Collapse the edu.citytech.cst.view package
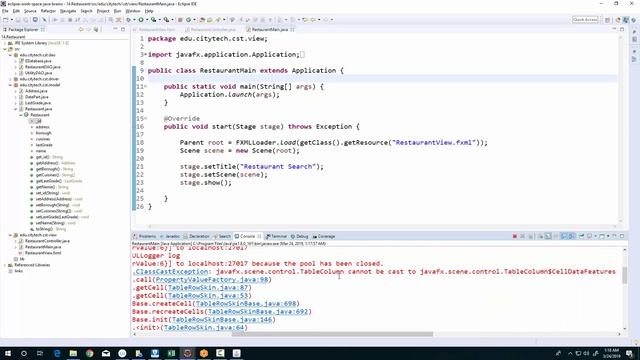 click(x=10, y=235)
